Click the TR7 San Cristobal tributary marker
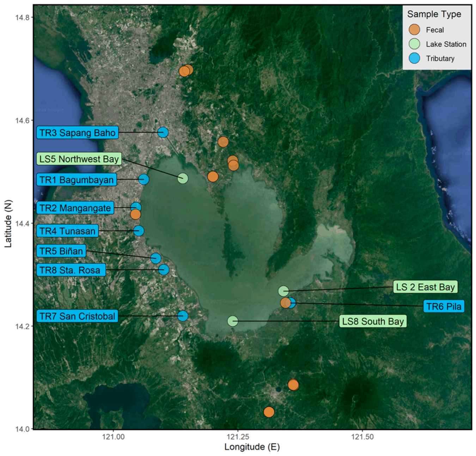 click(x=182, y=316)
